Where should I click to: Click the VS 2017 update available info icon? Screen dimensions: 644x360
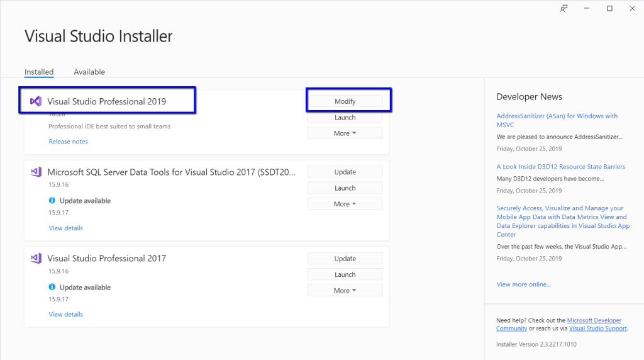[52, 288]
